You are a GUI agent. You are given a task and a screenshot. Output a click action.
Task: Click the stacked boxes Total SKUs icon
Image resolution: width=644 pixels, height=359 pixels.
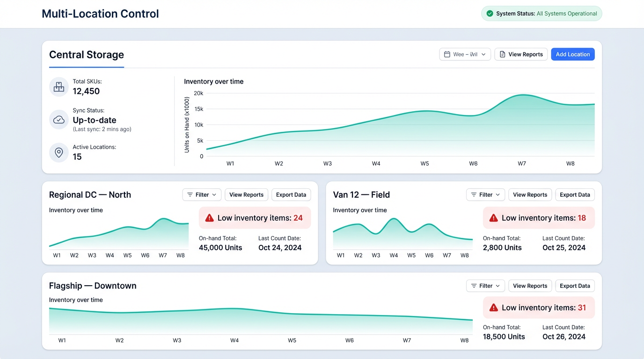(59, 87)
